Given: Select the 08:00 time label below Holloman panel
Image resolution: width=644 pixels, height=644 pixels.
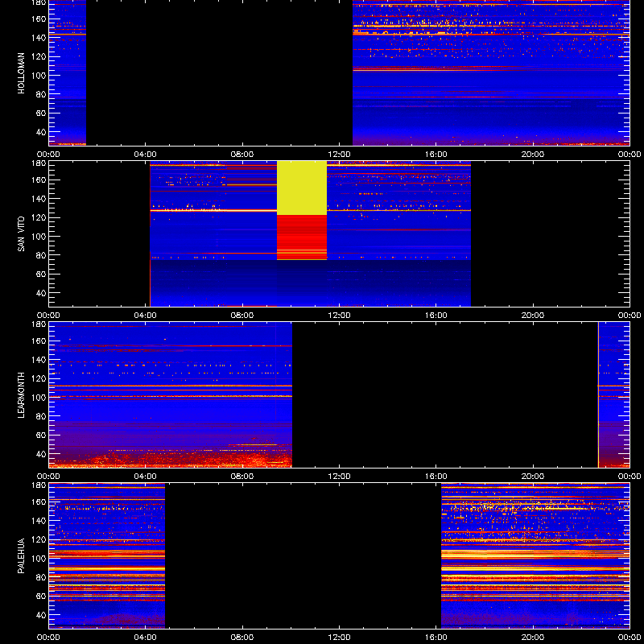Looking at the screenshot, I should tap(242, 155).
